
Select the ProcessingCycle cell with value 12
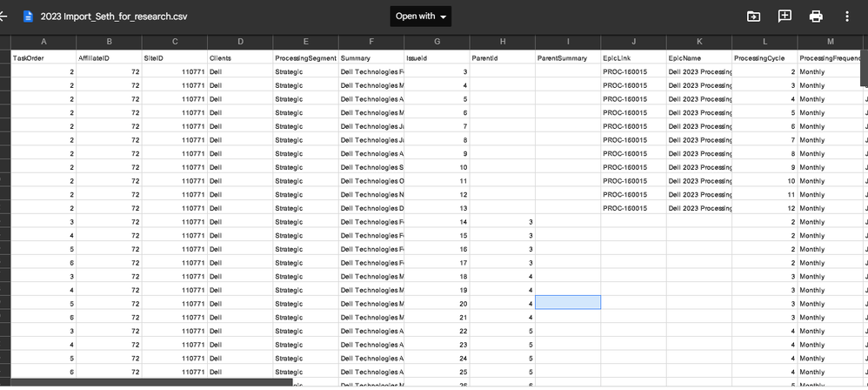(765, 208)
